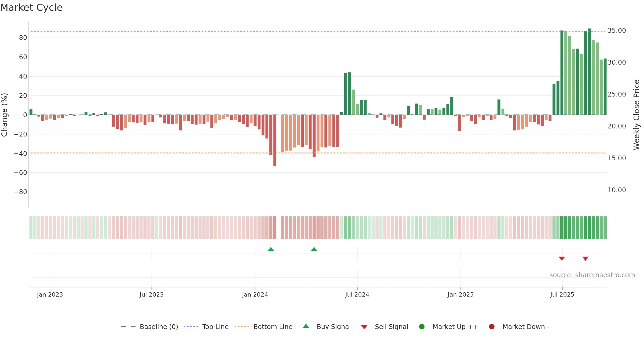Viewport: 644px width, 362px height.
Task: Click the second red sell signal triangle
Action: click(x=586, y=258)
